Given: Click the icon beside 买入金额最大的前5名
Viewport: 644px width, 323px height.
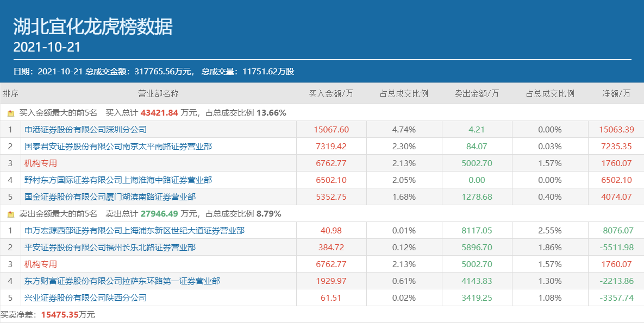Looking at the screenshot, I should pos(11,113).
